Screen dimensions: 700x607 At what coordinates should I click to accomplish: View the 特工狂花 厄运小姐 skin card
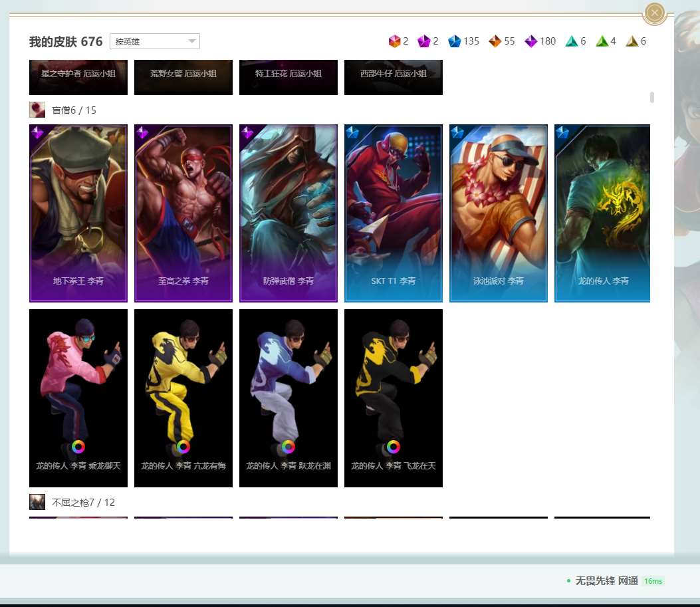click(x=289, y=77)
